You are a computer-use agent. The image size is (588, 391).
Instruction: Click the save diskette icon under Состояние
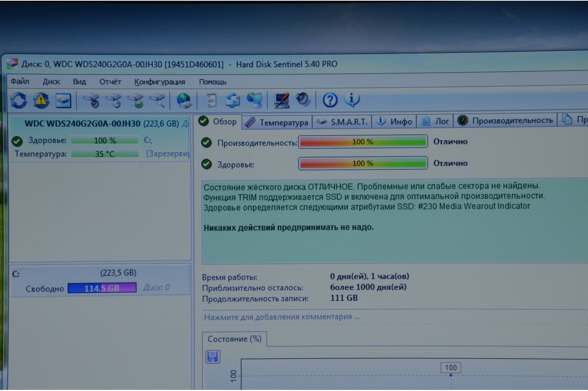tap(213, 357)
